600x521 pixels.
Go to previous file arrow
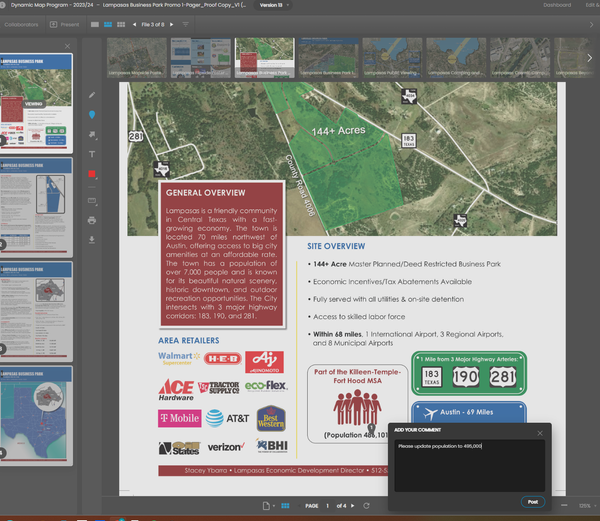[134, 24]
